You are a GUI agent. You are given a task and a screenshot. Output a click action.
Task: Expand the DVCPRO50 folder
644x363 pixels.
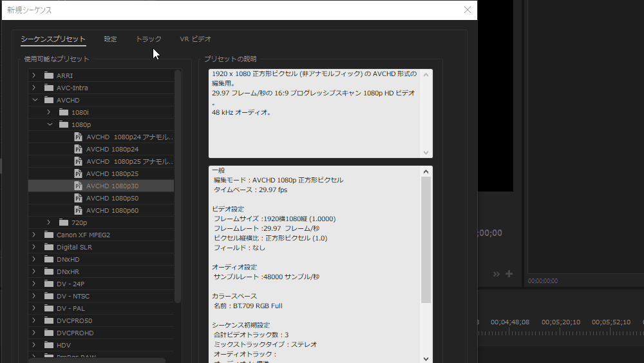[x=34, y=320]
